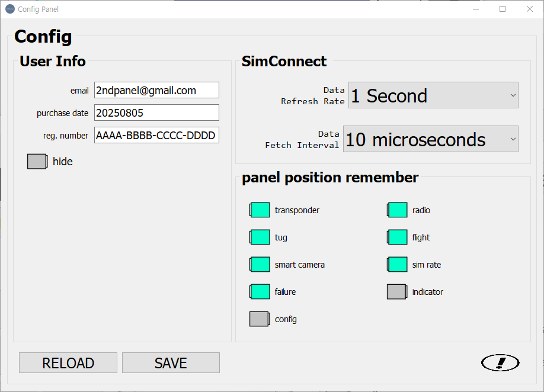Turn off smart camera position remember
544x392 pixels.
tap(260, 265)
